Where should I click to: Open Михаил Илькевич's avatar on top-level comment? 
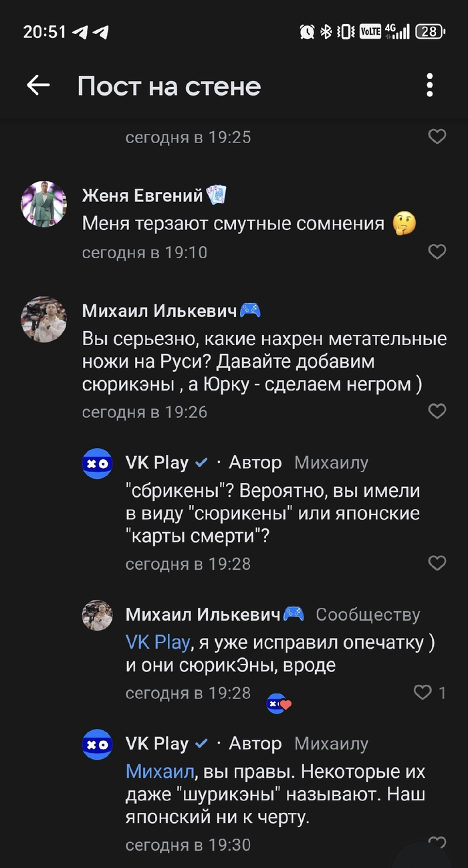click(44, 318)
